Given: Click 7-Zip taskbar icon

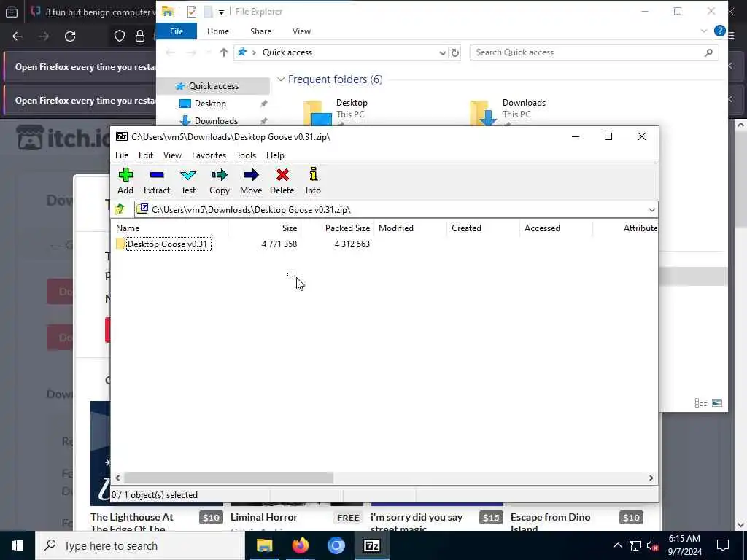Looking at the screenshot, I should pyautogui.click(x=371, y=545).
